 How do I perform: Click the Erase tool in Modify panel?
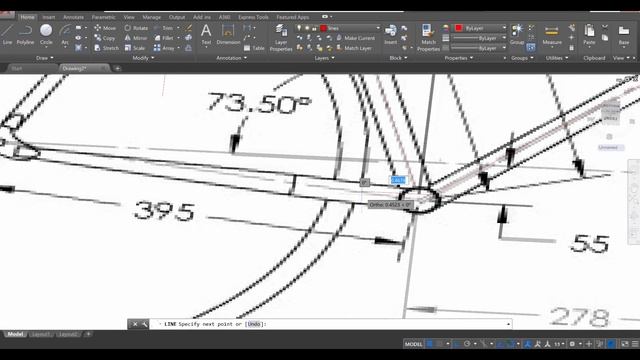pyautogui.click(x=189, y=28)
